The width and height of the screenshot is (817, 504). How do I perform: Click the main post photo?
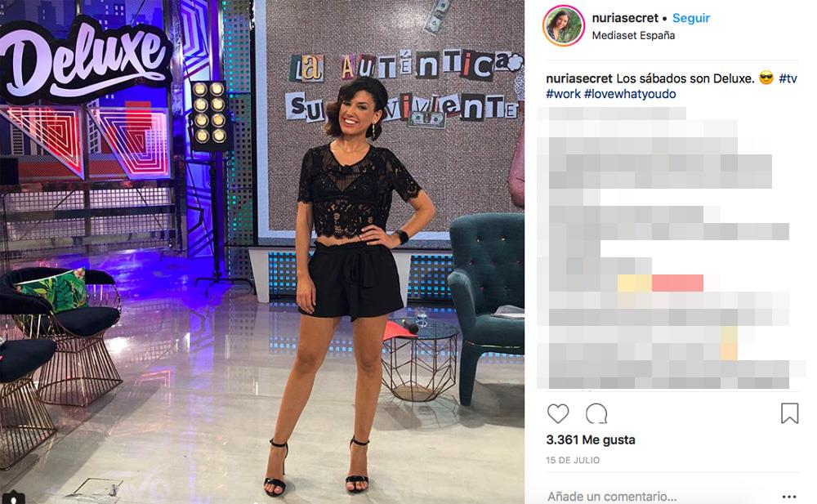point(262,252)
